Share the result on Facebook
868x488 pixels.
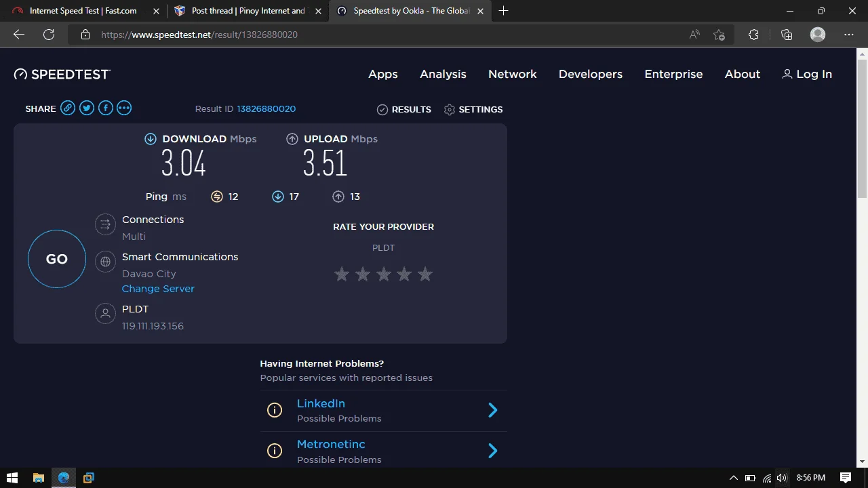105,108
